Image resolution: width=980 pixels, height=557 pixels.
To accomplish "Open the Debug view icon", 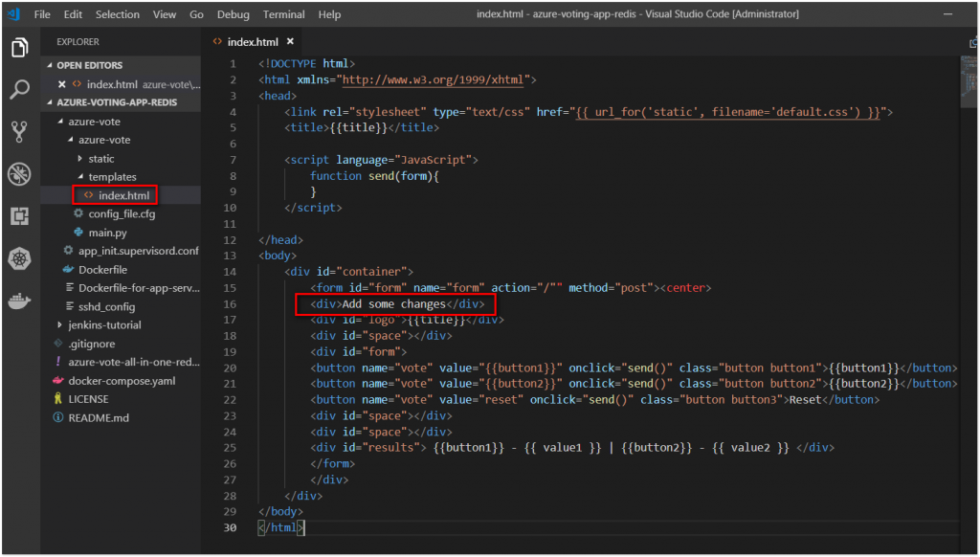I will coord(19,174).
